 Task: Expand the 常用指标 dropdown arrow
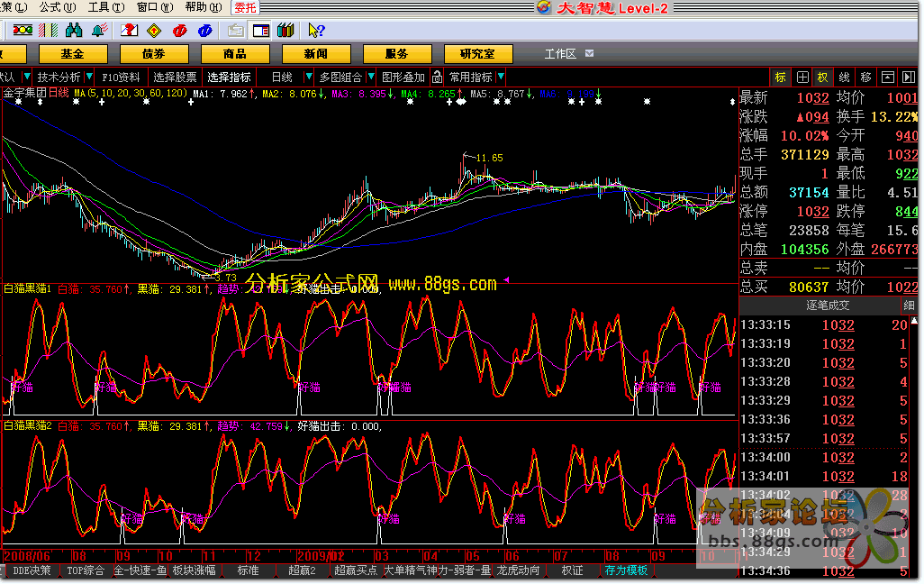click(501, 77)
